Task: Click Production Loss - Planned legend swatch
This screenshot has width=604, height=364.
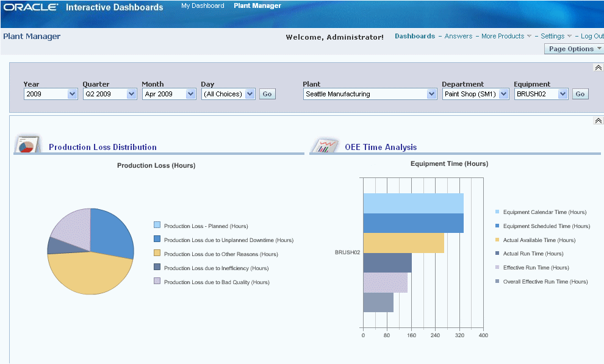Action: (x=157, y=225)
